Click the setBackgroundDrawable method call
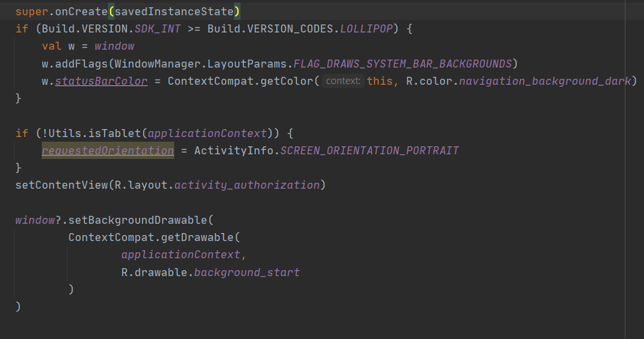Screen dimensions: 644x339 138,220
